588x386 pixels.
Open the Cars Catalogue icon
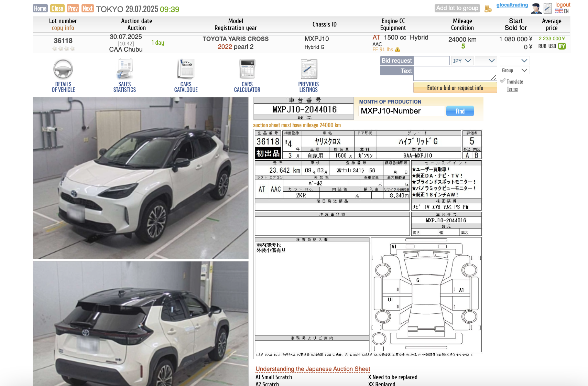click(186, 69)
